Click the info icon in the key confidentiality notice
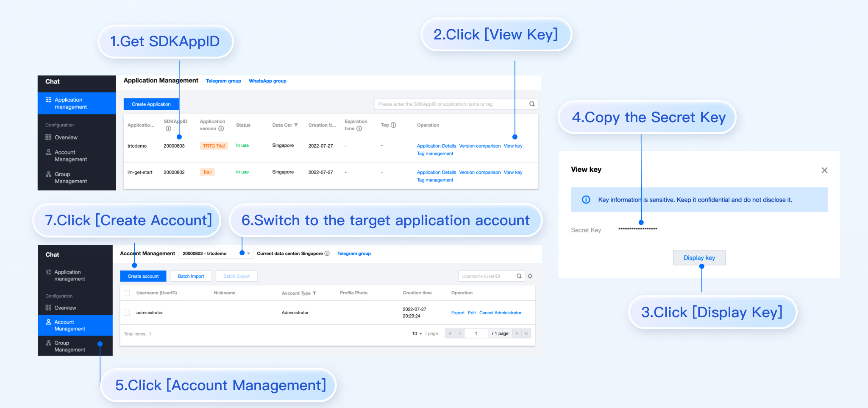The width and height of the screenshot is (868, 408). [x=586, y=200]
